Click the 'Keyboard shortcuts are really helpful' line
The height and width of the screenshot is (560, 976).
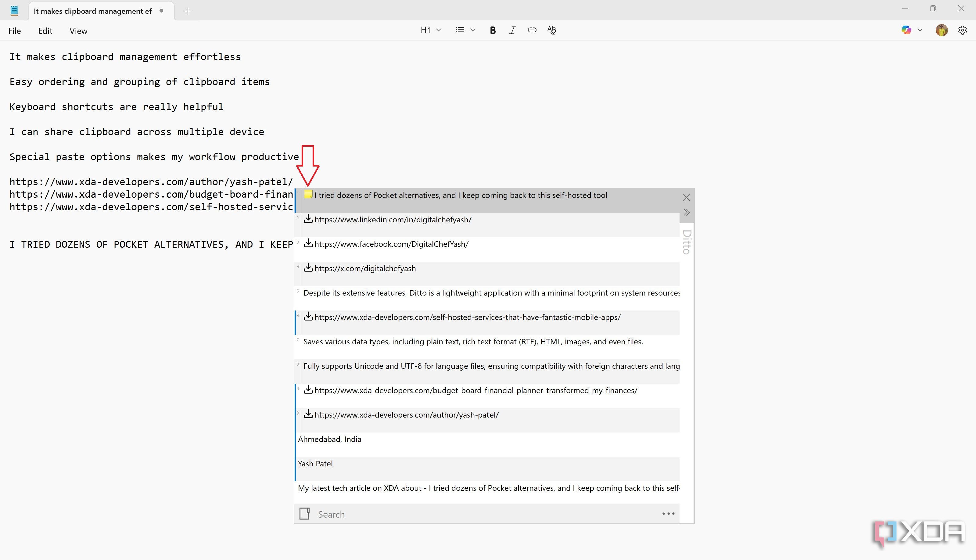coord(117,106)
